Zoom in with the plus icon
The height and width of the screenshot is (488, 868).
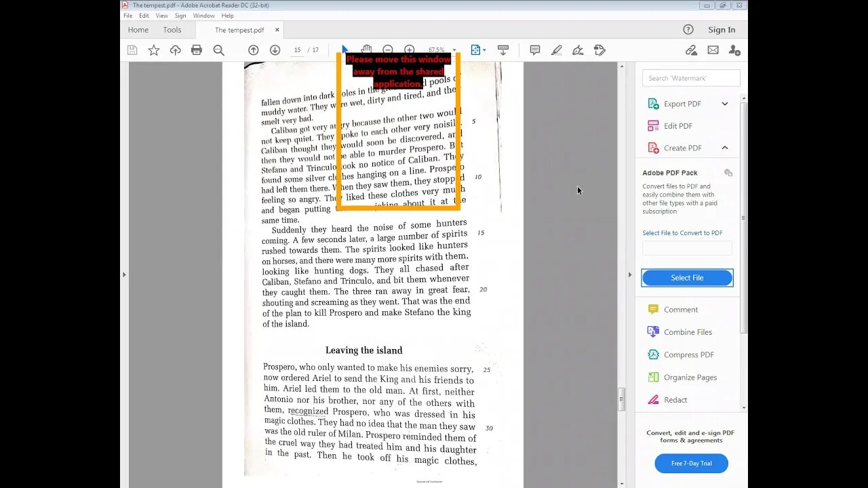(410, 49)
